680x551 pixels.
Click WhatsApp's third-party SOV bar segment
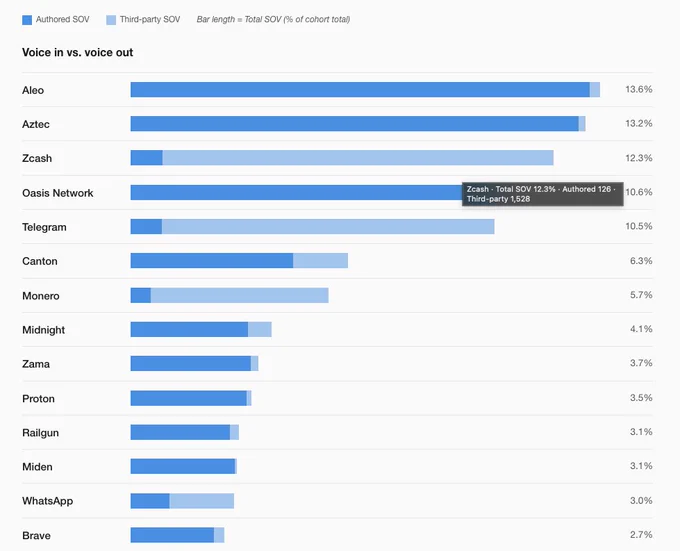[202, 501]
